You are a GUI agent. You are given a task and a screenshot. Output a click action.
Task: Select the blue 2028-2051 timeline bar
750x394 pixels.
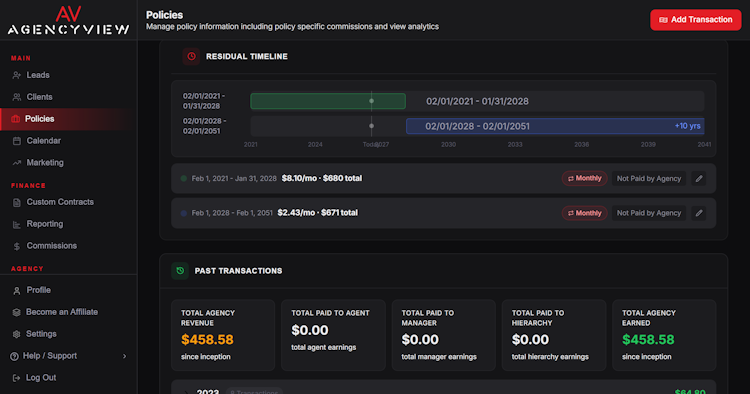[555, 126]
